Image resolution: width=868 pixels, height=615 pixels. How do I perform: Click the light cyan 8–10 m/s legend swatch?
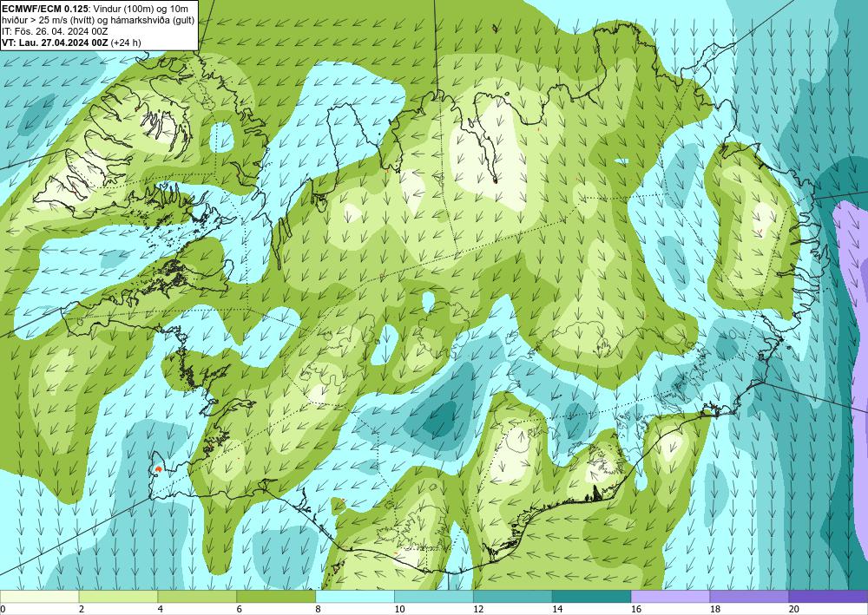click(x=355, y=597)
